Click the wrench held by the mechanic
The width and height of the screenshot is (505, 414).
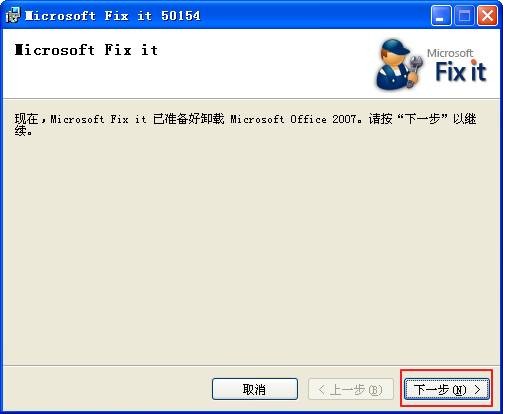click(x=414, y=70)
